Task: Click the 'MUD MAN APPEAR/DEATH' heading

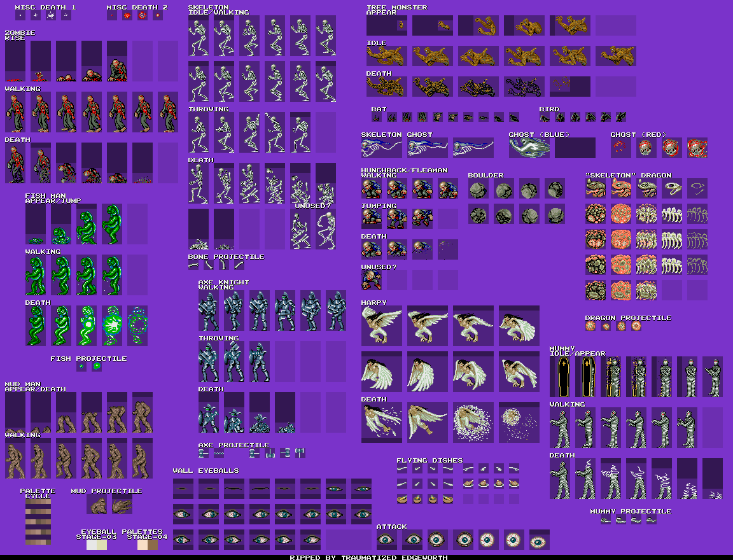Action: [36, 386]
